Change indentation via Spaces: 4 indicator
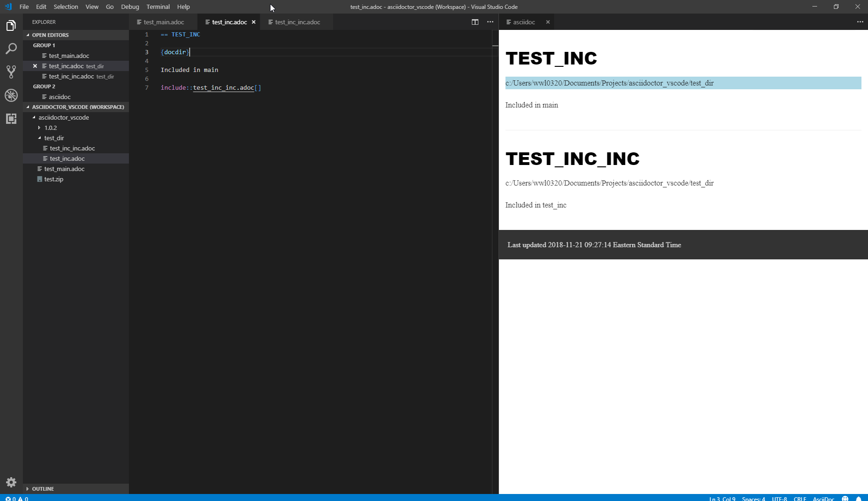Image resolution: width=868 pixels, height=501 pixels. pos(753,498)
